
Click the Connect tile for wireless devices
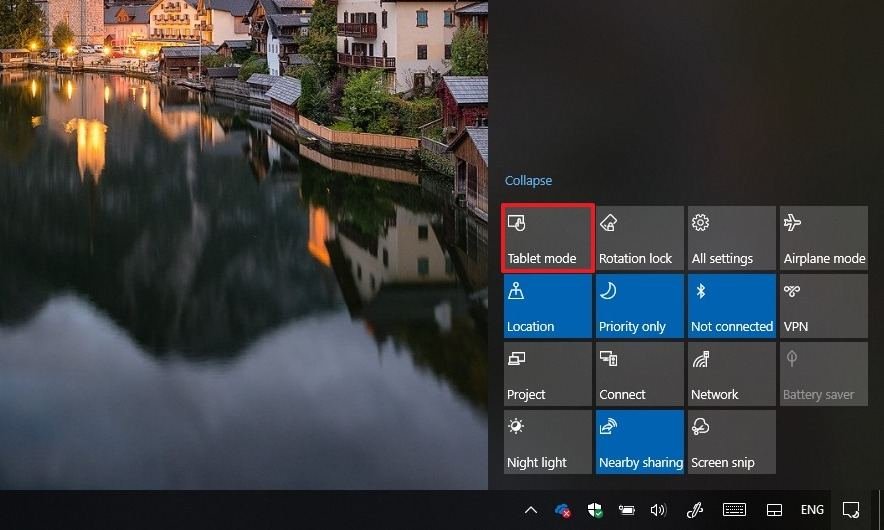point(639,374)
